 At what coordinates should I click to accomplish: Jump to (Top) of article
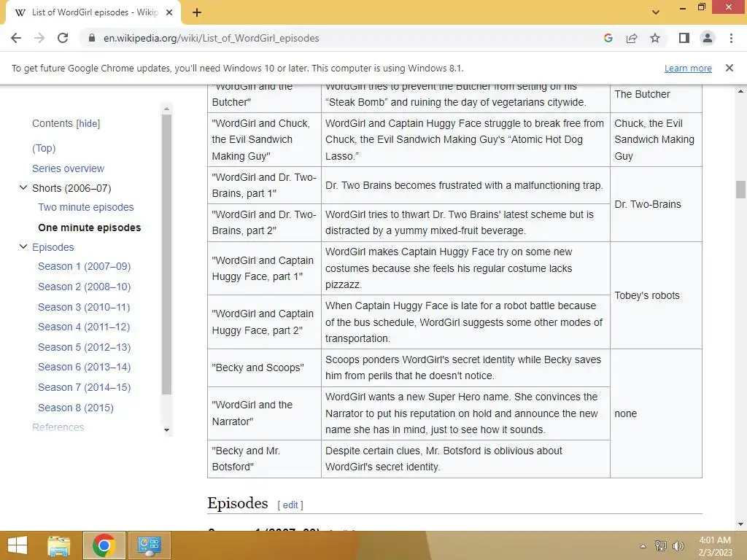point(44,148)
